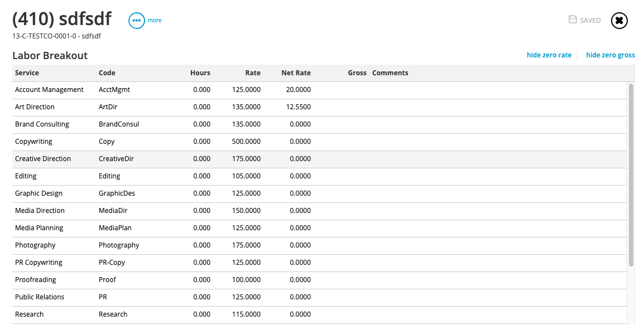Select the Copywriting service name
Image resolution: width=644 pixels, height=325 pixels.
click(33, 142)
